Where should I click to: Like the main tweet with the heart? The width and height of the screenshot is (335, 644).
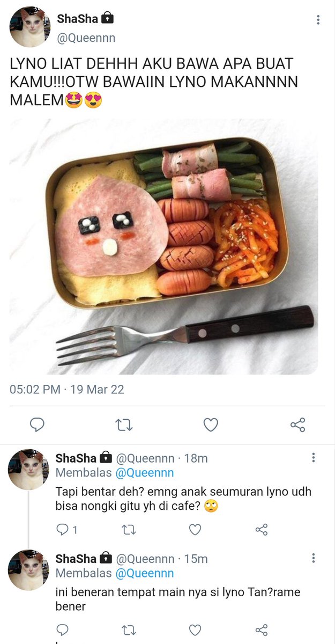coord(211,425)
